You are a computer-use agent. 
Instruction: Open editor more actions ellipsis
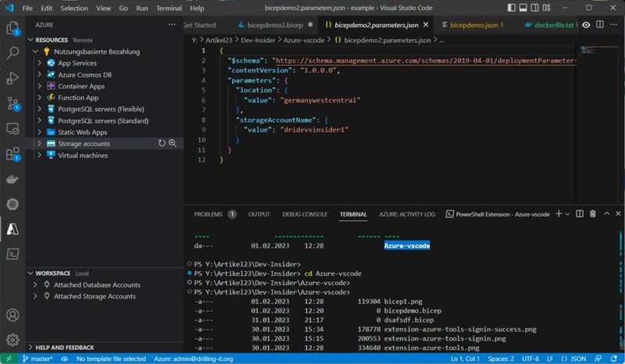pyautogui.click(x=613, y=25)
